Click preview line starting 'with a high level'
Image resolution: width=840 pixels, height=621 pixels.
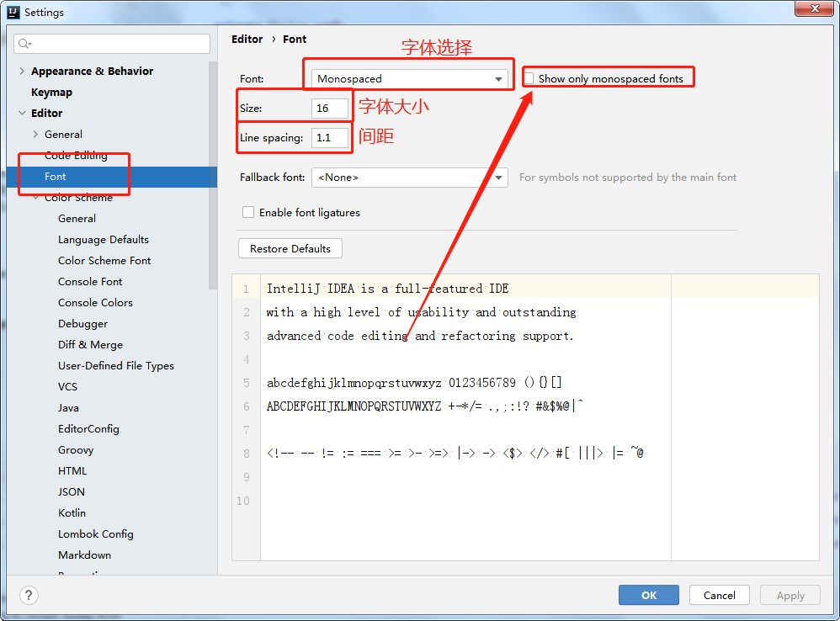(421, 312)
